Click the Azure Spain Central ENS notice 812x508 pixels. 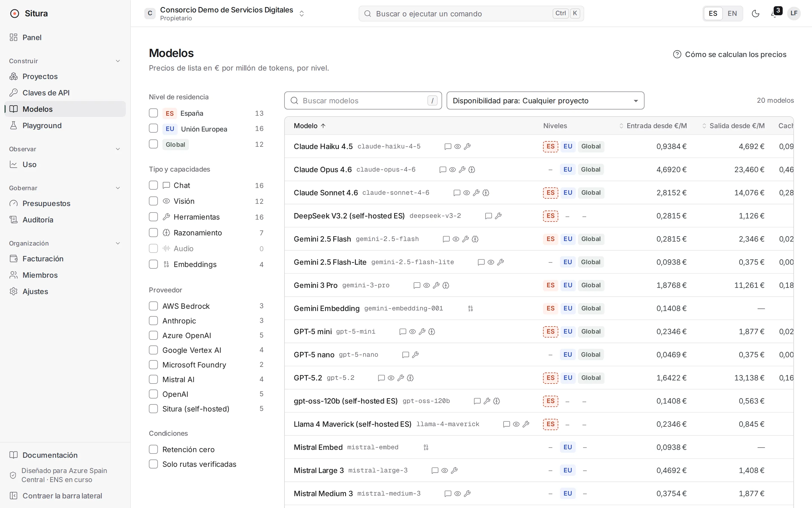pyautogui.click(x=58, y=475)
